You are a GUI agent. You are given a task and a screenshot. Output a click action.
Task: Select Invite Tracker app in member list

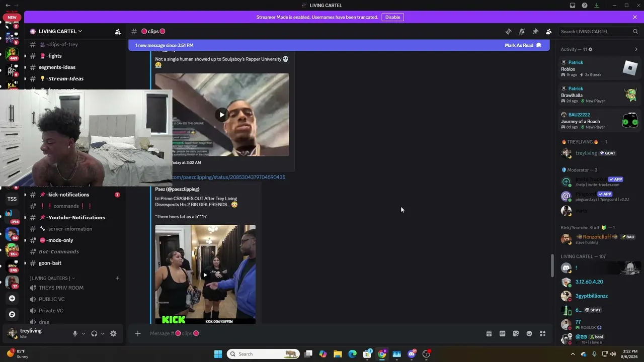point(600,182)
